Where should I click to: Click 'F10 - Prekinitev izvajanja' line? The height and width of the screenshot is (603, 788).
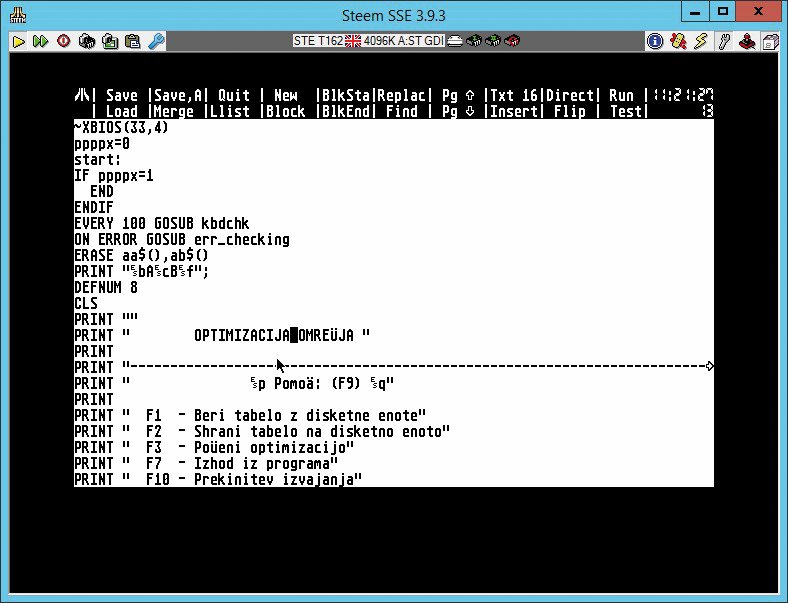218,479
